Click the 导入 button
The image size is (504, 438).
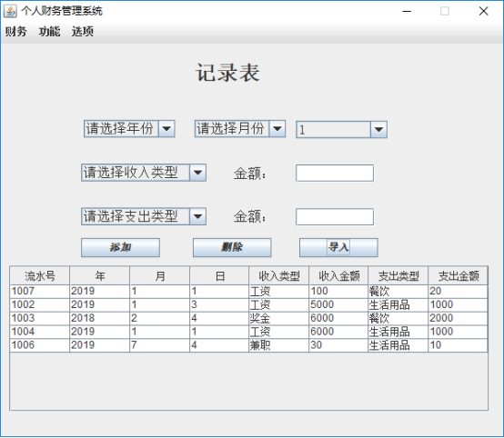click(338, 247)
